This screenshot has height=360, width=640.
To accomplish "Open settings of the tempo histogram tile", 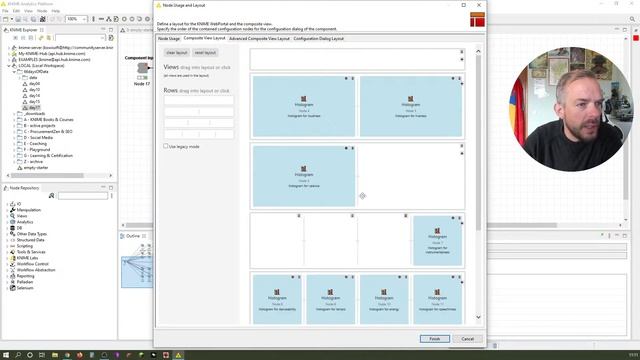I will coord(347,277).
